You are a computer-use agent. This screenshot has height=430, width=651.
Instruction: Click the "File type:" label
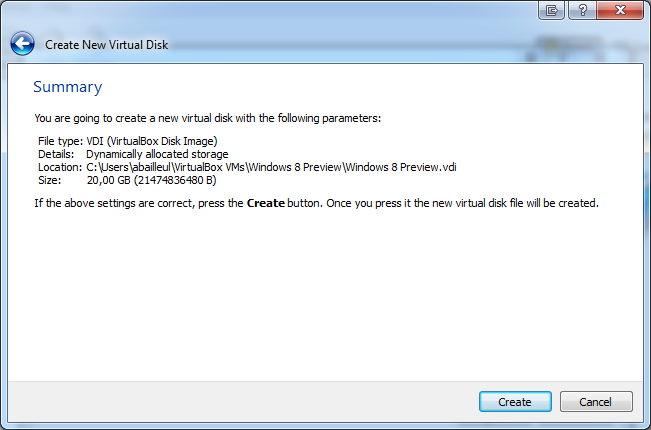[59, 141]
